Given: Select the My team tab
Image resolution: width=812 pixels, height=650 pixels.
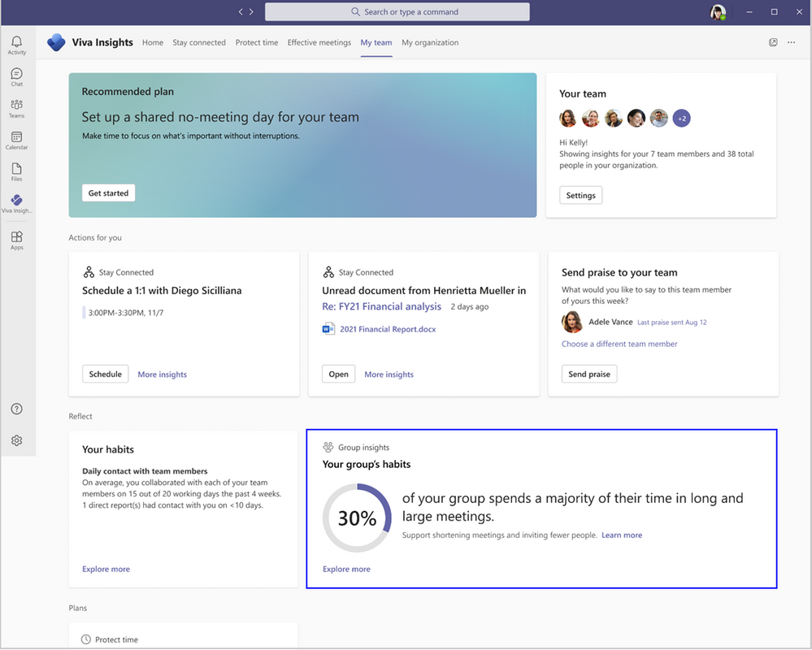Looking at the screenshot, I should 376,42.
